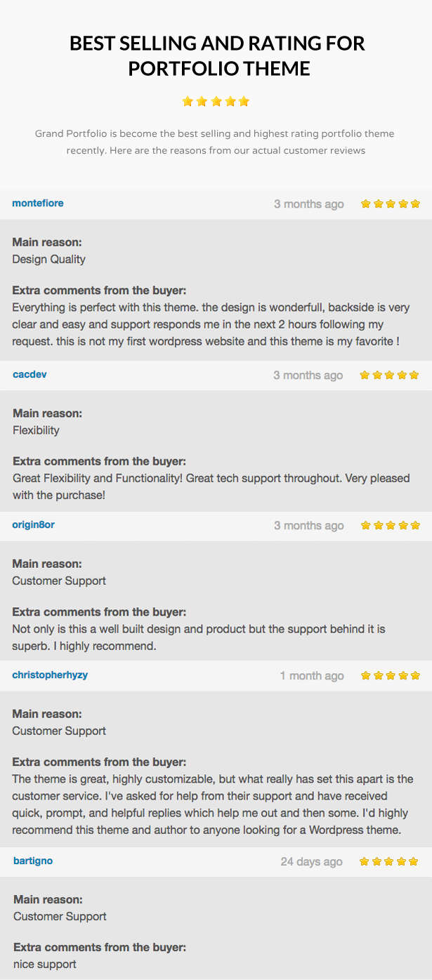Click the header five-star rating icon

(x=216, y=101)
